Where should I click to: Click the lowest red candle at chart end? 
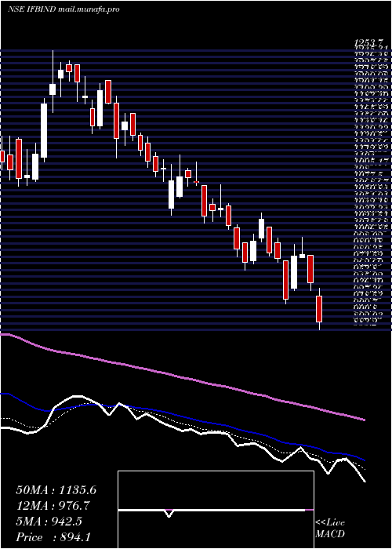pyautogui.click(x=319, y=309)
